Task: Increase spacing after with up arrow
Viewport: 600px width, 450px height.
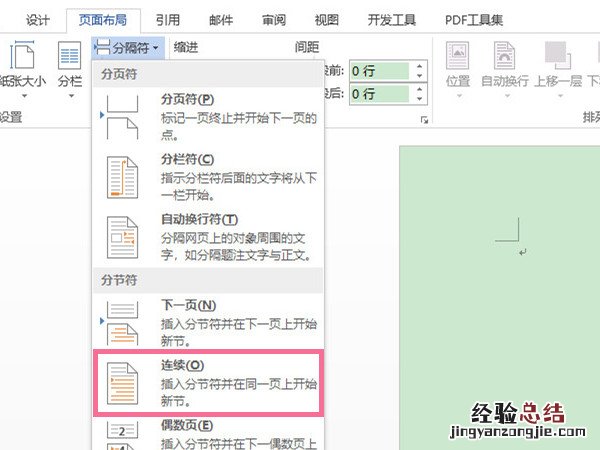Action: (x=420, y=89)
